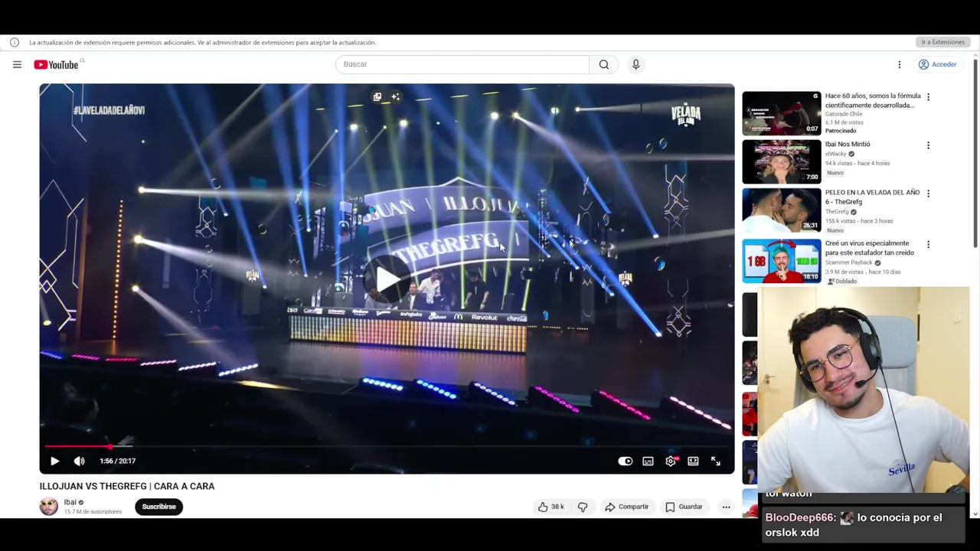The height and width of the screenshot is (551, 980).
Task: Open the Ibai channel name link
Action: coord(70,502)
